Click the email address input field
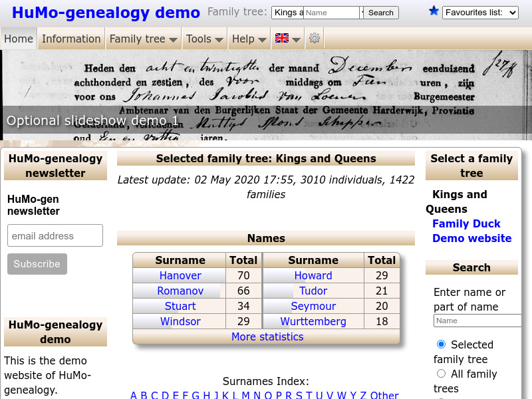The height and width of the screenshot is (399, 532). (55, 235)
